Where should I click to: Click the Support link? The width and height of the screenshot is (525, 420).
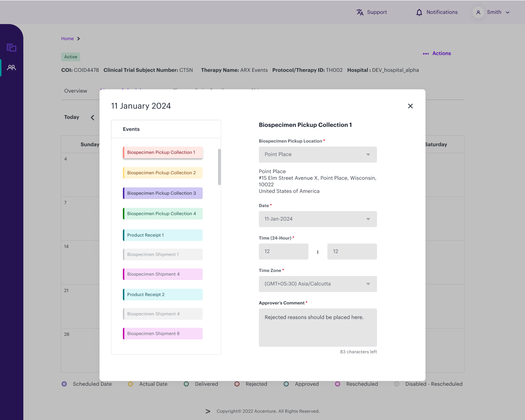point(377,12)
